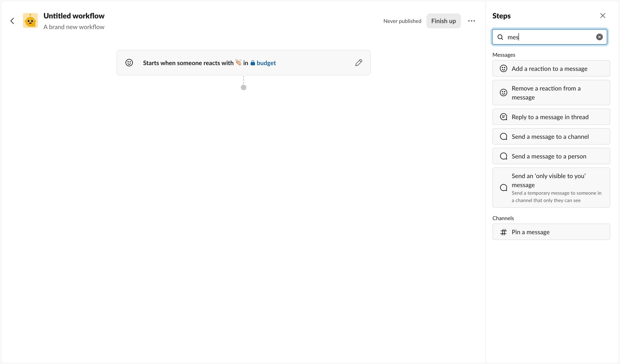Close the Steps panel
Screen dimensions: 620x364
tap(603, 15)
